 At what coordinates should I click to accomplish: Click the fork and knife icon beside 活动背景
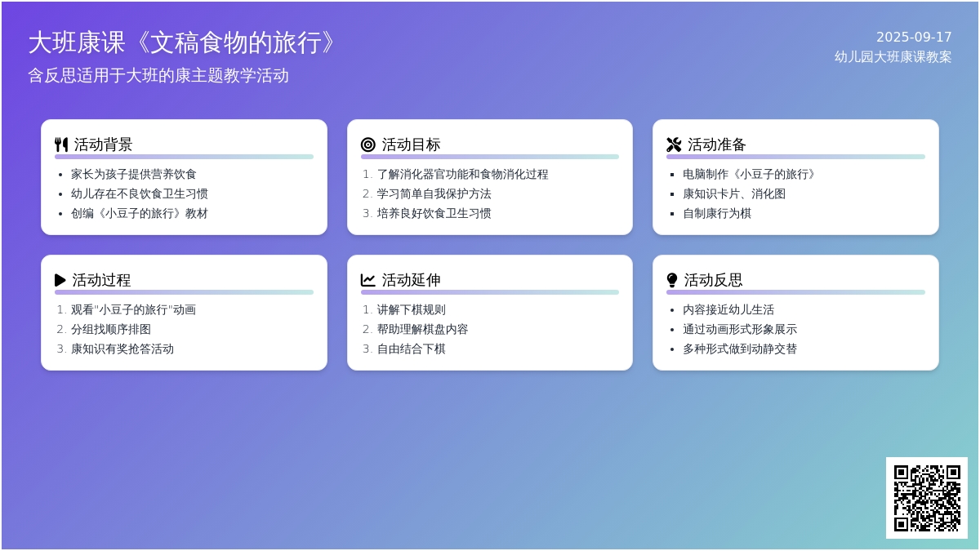[61, 144]
